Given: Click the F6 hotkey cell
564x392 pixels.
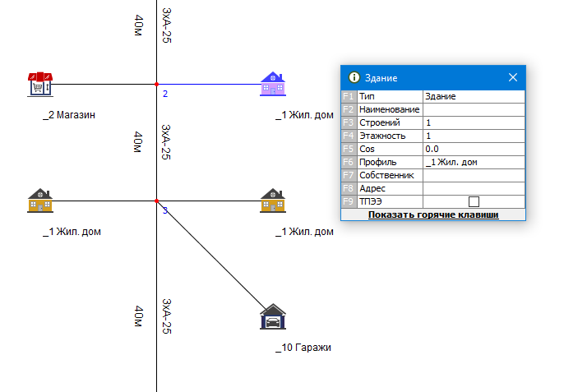Looking at the screenshot, I should point(349,162).
